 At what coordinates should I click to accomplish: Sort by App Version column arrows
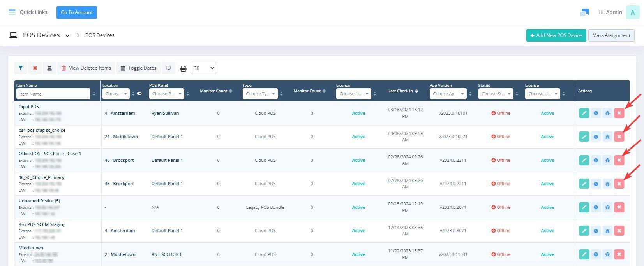[470, 94]
